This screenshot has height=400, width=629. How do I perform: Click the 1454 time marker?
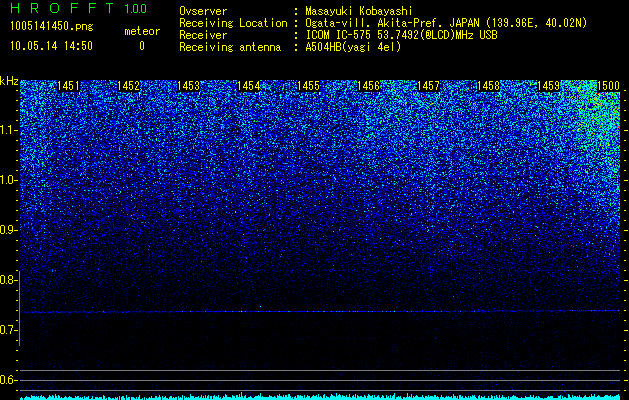point(248,85)
